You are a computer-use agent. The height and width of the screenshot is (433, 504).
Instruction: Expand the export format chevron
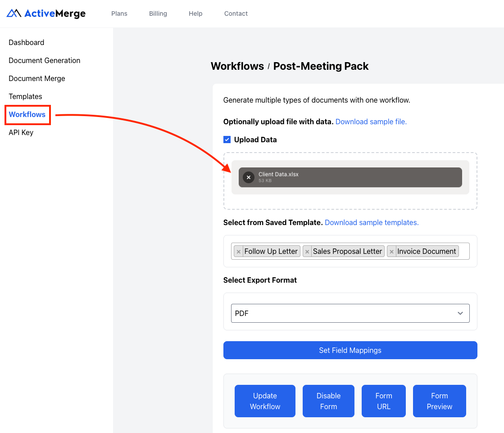(460, 313)
